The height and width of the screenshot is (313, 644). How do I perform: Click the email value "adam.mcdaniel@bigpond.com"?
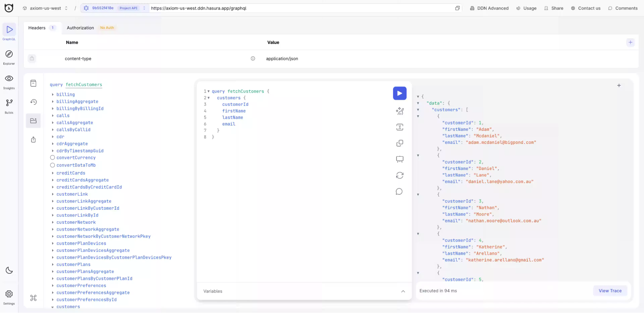[501, 143]
